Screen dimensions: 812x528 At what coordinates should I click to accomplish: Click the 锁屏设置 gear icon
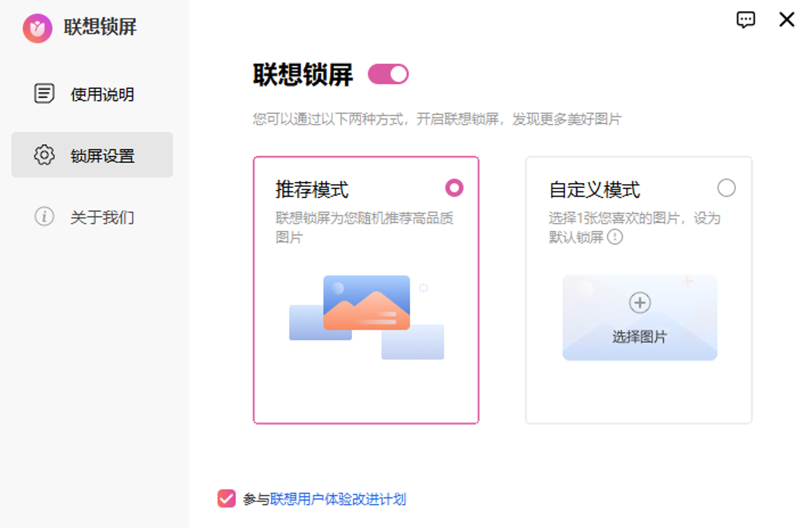point(44,155)
